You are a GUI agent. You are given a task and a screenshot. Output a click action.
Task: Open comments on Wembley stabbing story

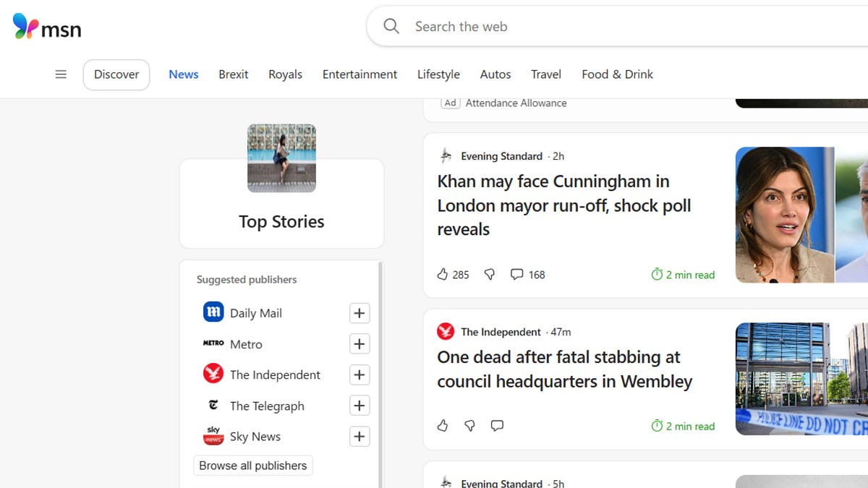pyautogui.click(x=497, y=426)
